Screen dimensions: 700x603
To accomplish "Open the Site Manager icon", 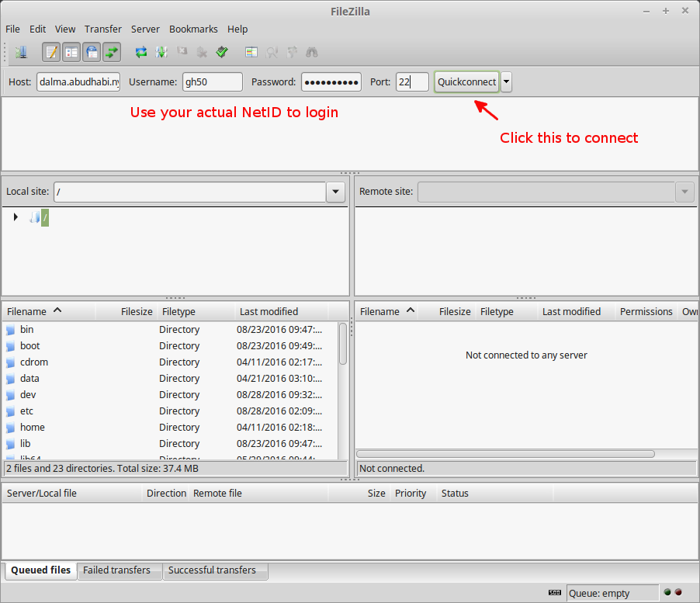I will 20,53.
